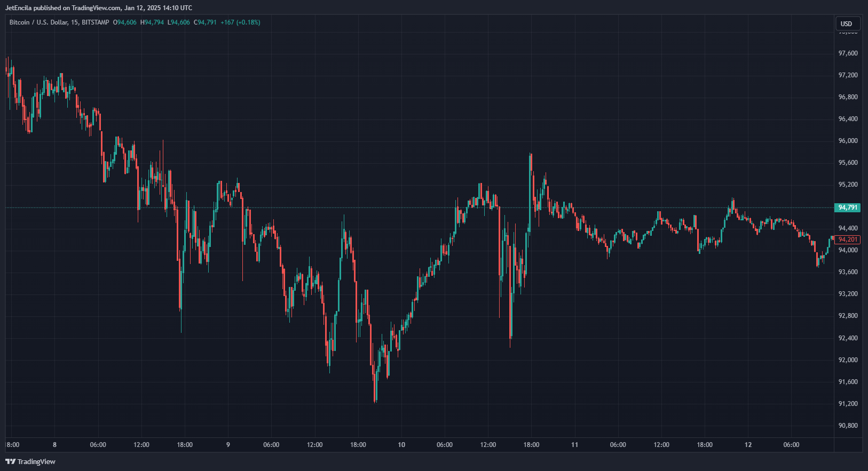The width and height of the screenshot is (868, 471).
Task: Click the red 94,201 price label
Action: coord(848,240)
